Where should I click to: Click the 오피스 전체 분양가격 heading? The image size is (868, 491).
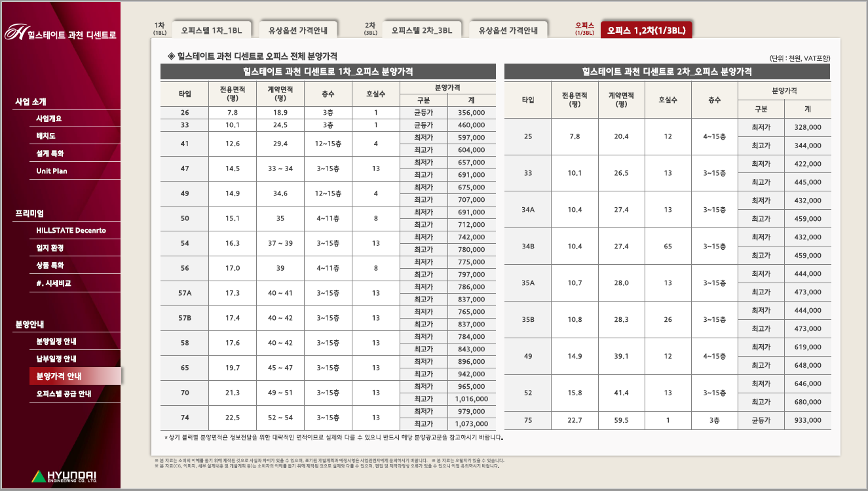coord(253,56)
